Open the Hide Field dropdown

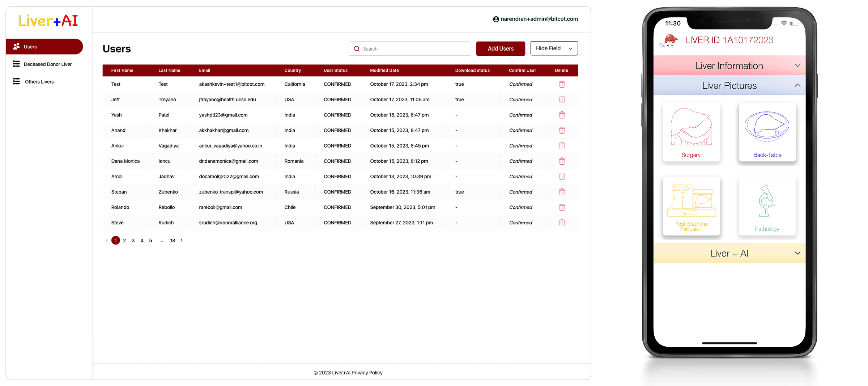pyautogui.click(x=554, y=48)
